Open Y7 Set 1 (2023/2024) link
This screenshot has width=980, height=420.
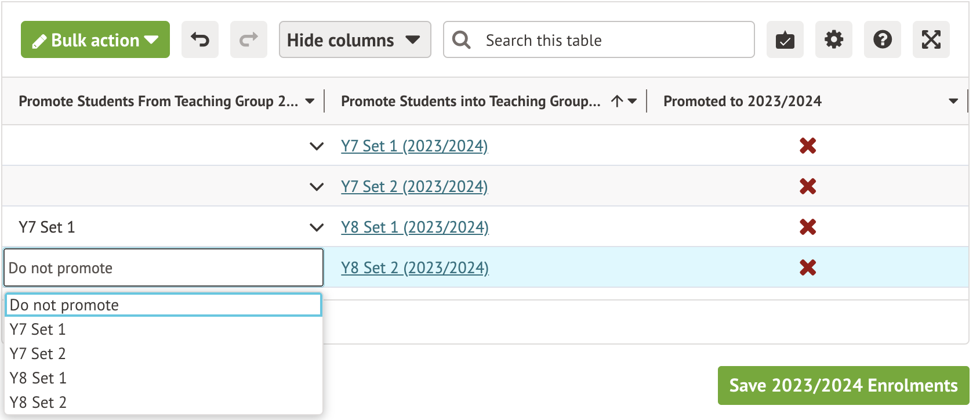[414, 146]
